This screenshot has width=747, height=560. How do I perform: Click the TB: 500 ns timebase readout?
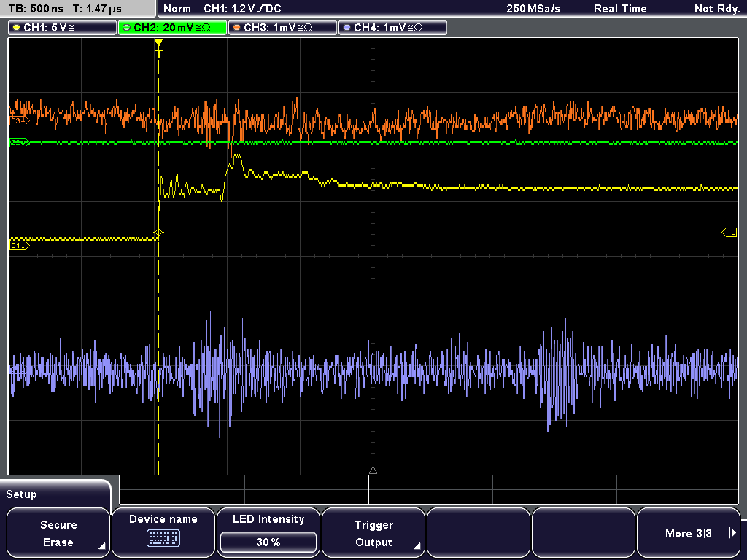pyautogui.click(x=36, y=9)
